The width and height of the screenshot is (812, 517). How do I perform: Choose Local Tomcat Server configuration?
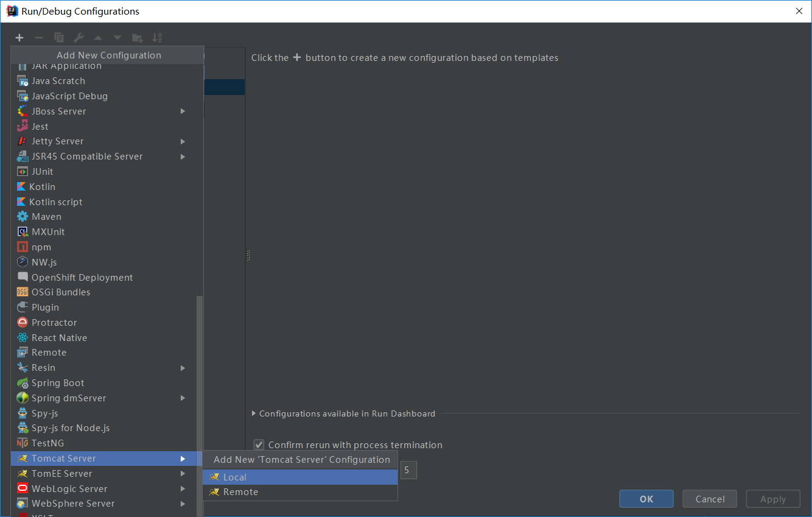300,477
